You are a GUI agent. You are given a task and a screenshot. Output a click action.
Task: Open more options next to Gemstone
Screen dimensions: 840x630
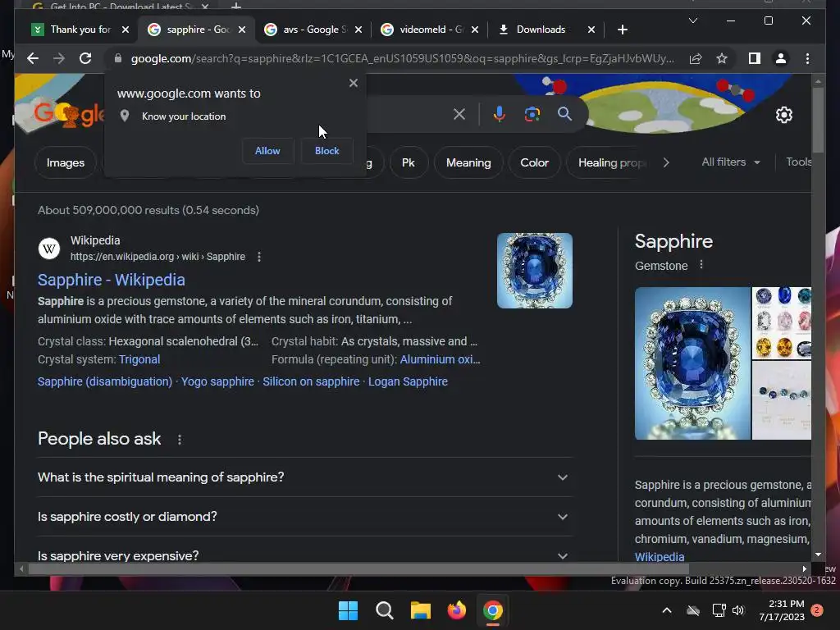[x=701, y=265]
